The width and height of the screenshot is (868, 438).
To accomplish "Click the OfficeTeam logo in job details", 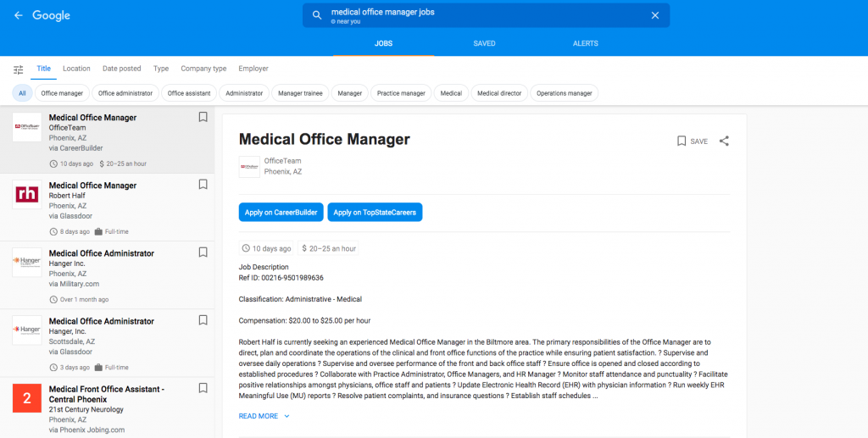I will click(x=249, y=166).
